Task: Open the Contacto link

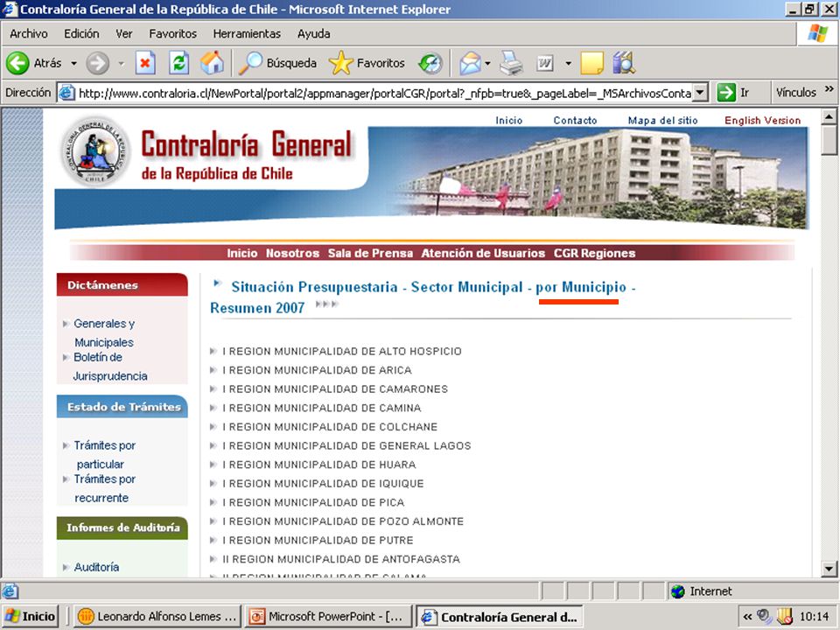Action: pyautogui.click(x=575, y=121)
